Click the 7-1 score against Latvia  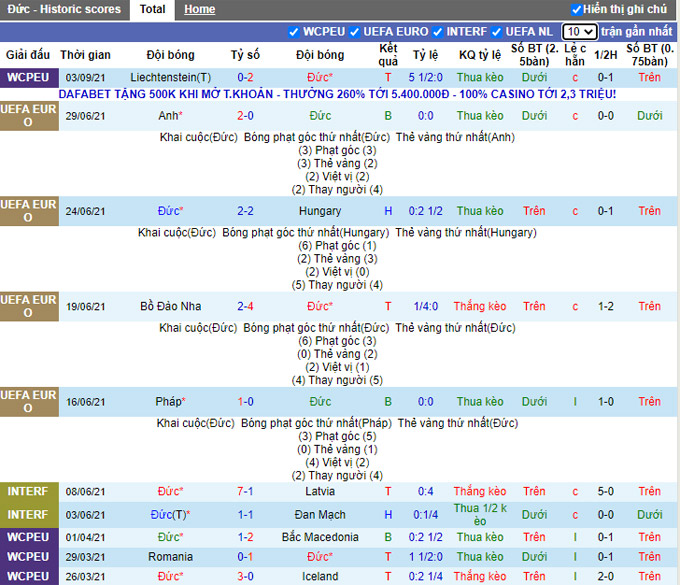point(245,492)
